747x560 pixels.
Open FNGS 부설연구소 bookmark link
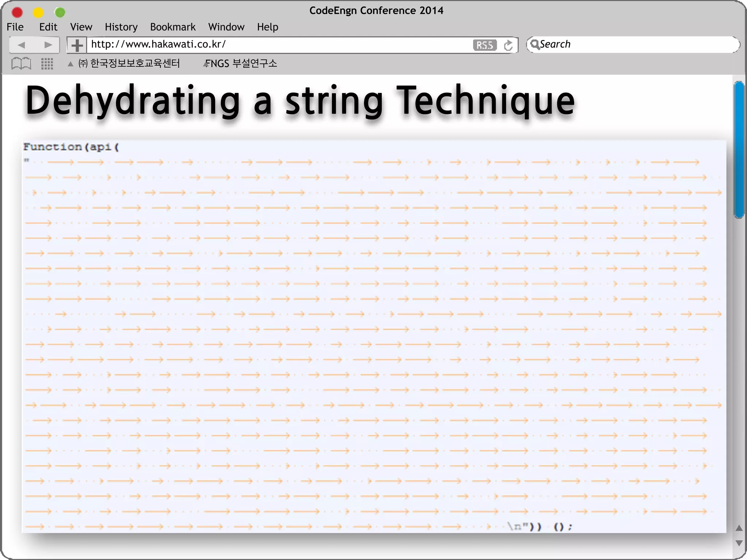(241, 63)
